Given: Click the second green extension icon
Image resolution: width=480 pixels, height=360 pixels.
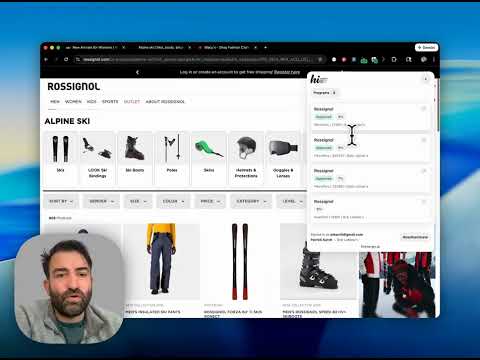Looking at the screenshot, I should point(374,60).
